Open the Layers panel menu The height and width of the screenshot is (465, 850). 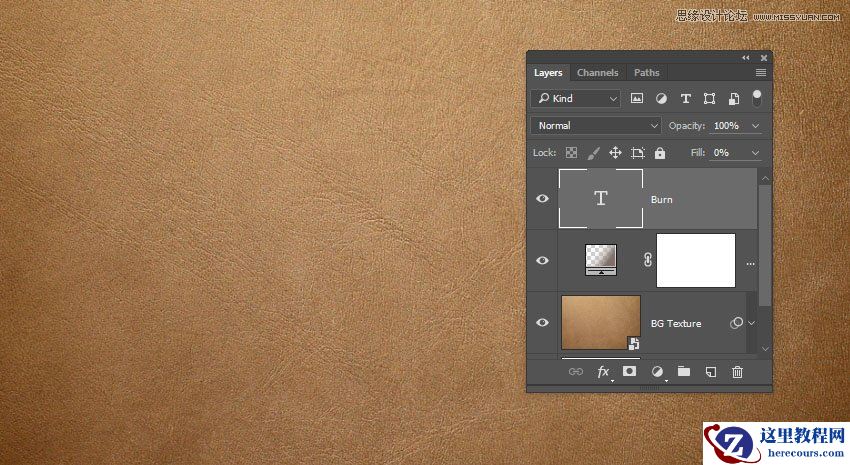tap(761, 73)
